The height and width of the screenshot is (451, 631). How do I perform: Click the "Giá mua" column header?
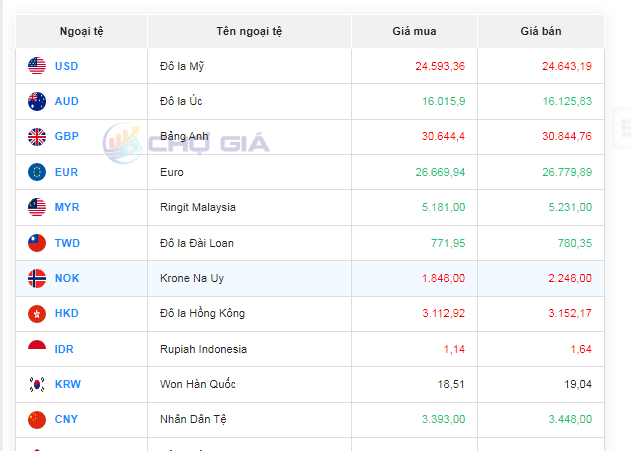tap(413, 31)
